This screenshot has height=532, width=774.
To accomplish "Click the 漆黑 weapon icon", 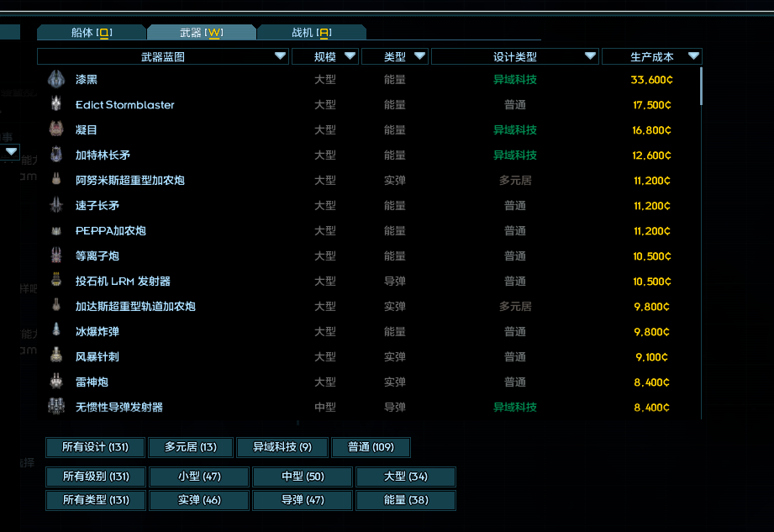I will (x=56, y=80).
